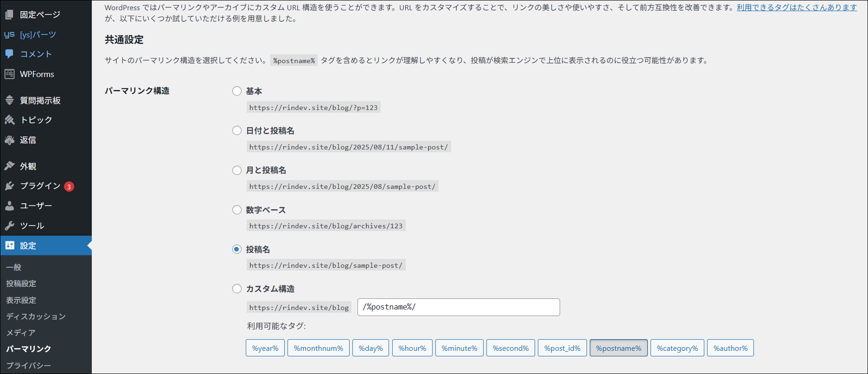Insert the %author% tag
Viewport: 868px width, 374px height.
click(x=730, y=348)
